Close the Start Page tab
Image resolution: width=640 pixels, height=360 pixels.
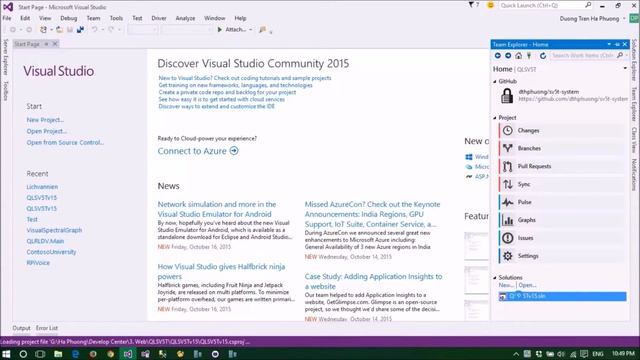(x=55, y=44)
